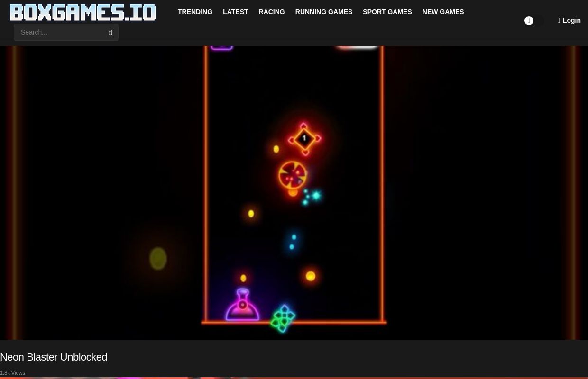The height and width of the screenshot is (379, 588).
Task: Click the Neon Blaster Unblocked title
Action: click(54, 357)
